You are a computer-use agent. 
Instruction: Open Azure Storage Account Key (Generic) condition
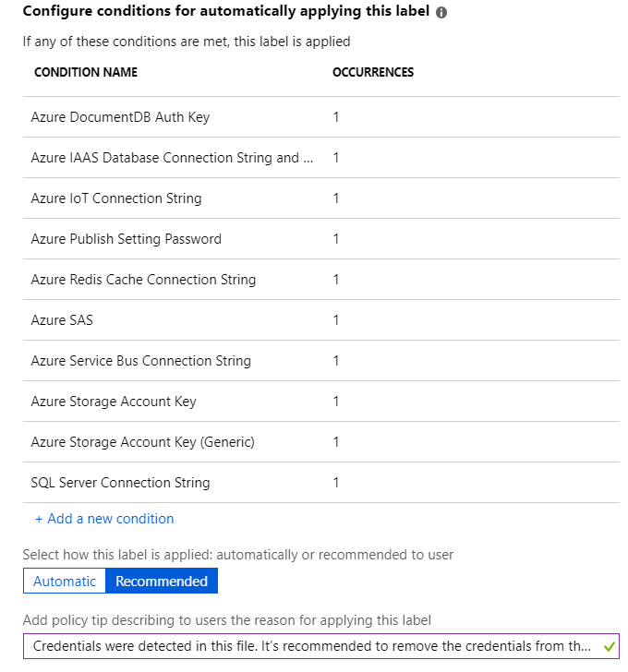coord(143,442)
